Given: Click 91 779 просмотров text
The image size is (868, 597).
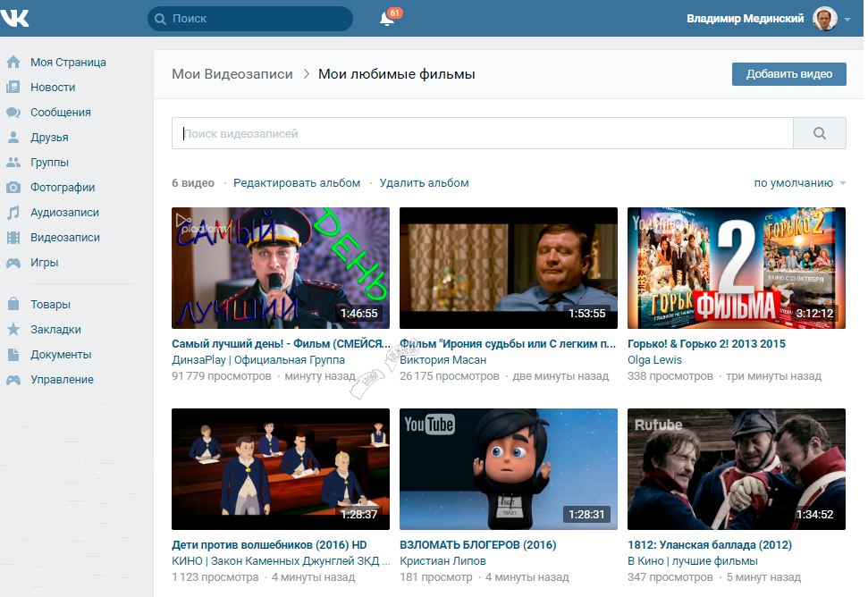Looking at the screenshot, I should tap(222, 375).
